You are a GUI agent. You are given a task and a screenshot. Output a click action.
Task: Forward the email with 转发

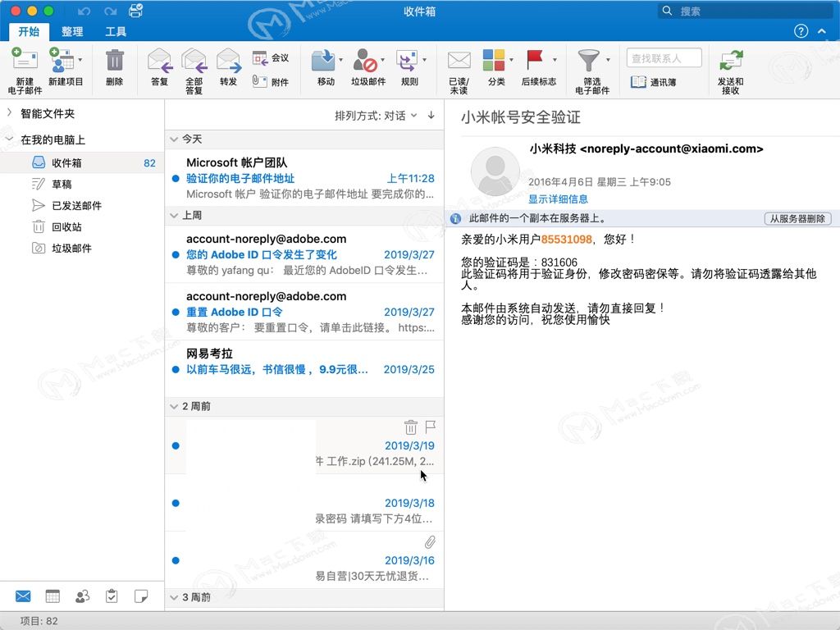[228, 67]
